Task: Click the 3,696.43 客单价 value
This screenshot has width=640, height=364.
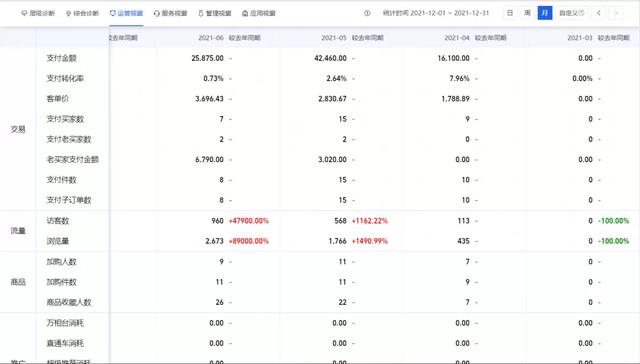Action: coord(209,99)
